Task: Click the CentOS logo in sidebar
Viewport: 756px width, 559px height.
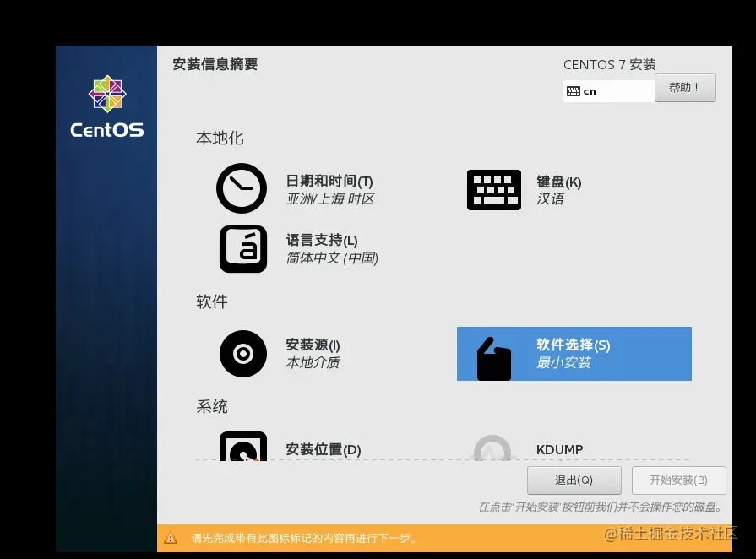Action: coord(107,106)
